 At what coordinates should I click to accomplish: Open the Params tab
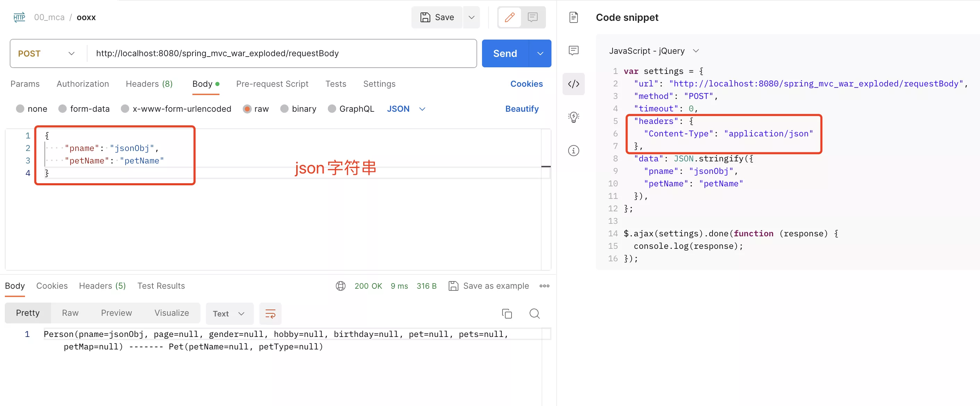point(25,84)
